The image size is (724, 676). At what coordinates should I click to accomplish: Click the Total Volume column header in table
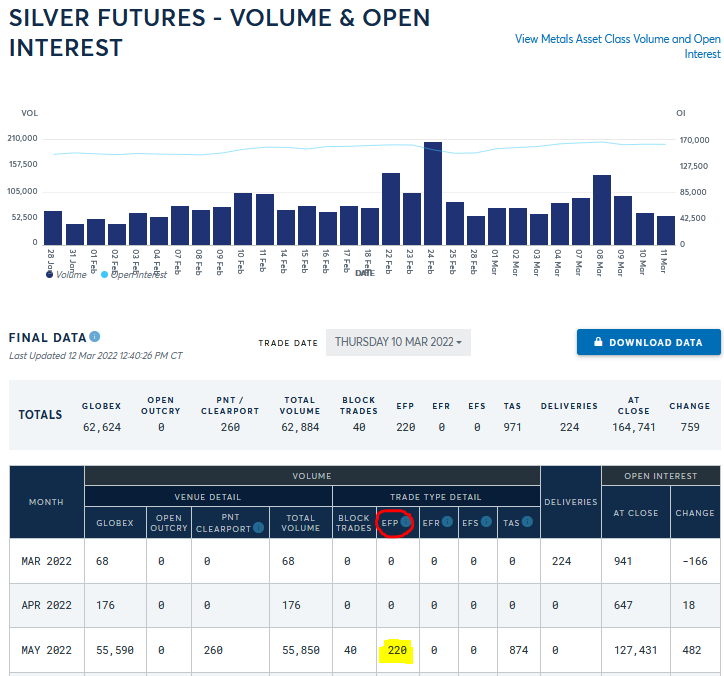click(x=301, y=523)
